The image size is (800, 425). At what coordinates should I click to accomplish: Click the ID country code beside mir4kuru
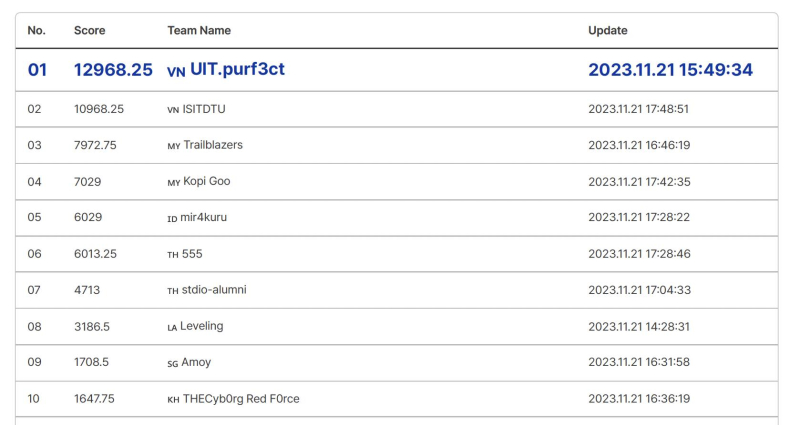point(172,219)
